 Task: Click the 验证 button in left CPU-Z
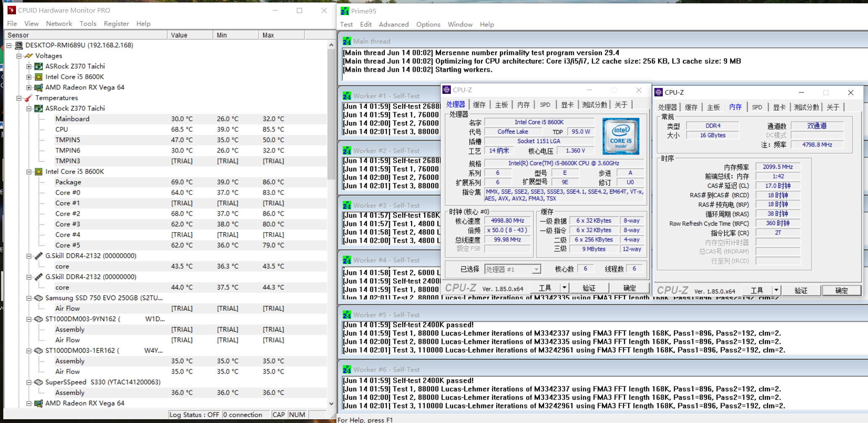tap(589, 288)
